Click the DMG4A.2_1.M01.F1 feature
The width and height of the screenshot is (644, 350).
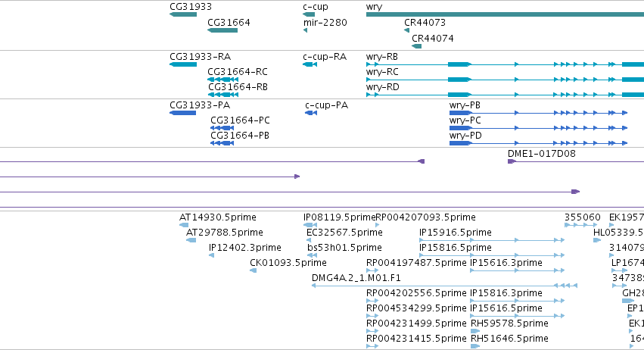click(x=444, y=286)
